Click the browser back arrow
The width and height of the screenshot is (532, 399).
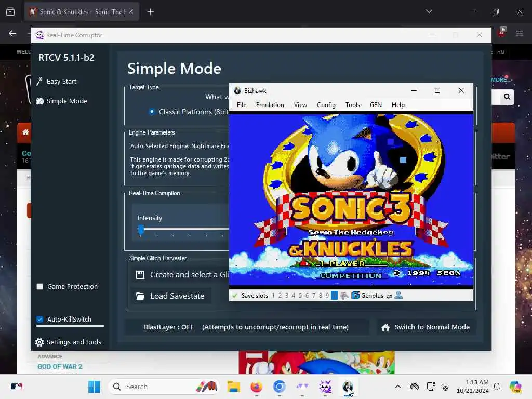(x=12, y=33)
